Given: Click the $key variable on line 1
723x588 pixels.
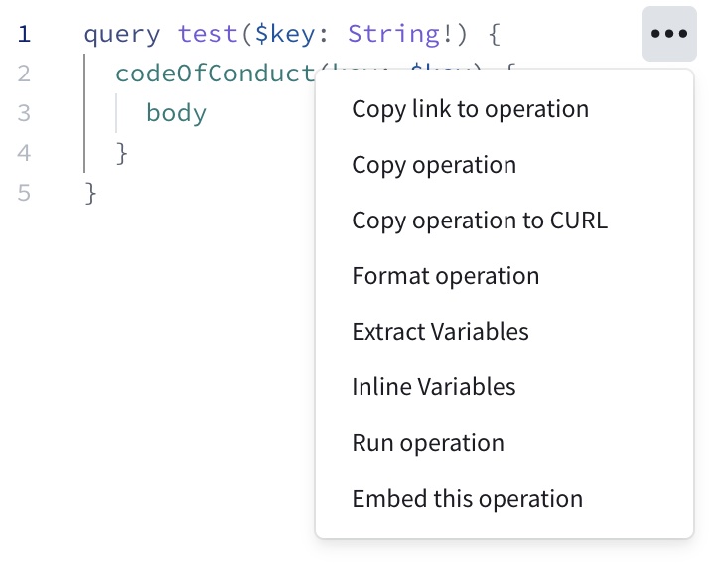Looking at the screenshot, I should click(x=285, y=35).
